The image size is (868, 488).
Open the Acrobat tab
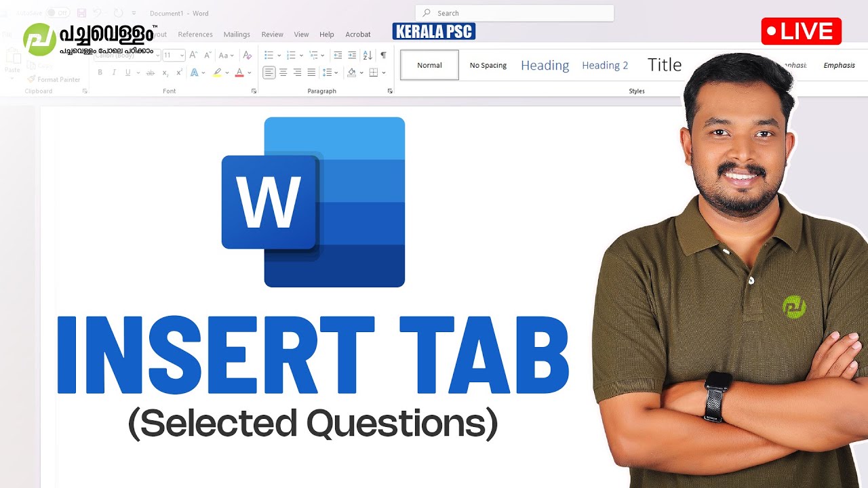(x=358, y=35)
